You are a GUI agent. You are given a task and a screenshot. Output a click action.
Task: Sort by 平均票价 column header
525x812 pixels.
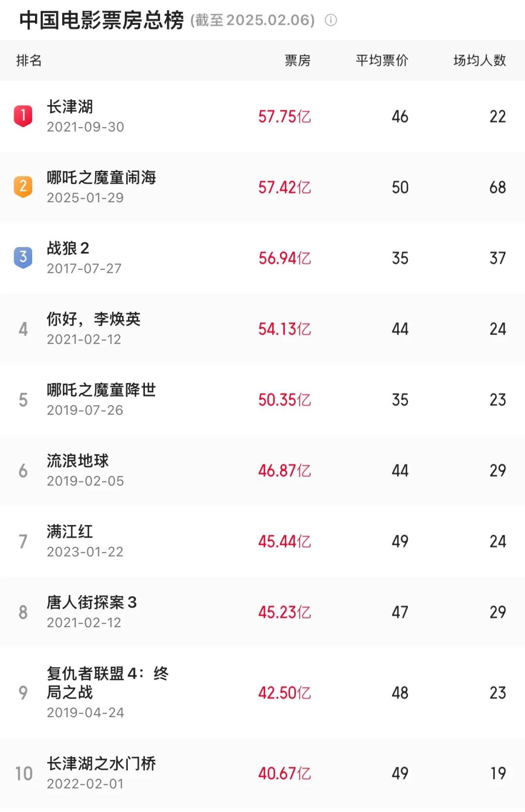point(382,60)
